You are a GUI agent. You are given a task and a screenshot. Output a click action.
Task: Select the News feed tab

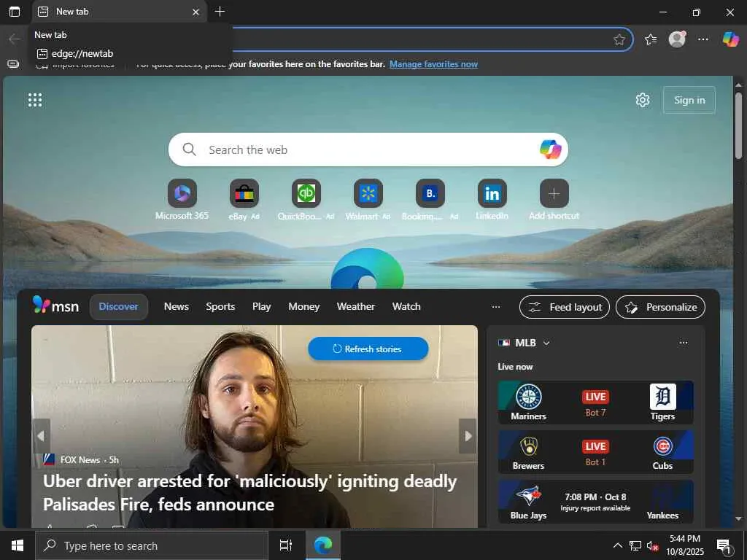(x=177, y=307)
